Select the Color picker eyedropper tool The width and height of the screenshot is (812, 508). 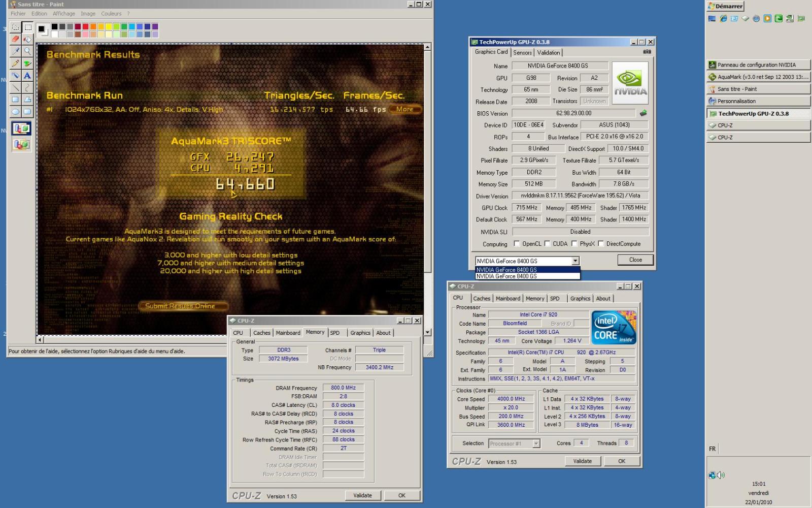(16, 51)
